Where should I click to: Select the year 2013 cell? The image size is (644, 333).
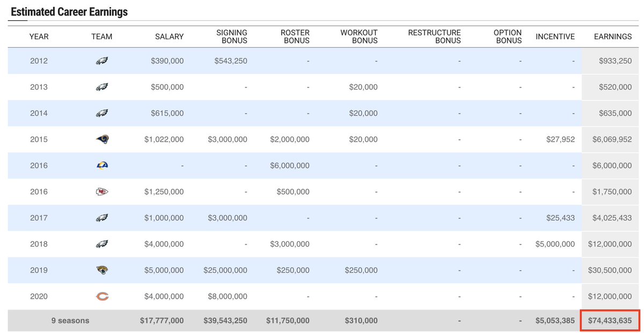[x=39, y=87]
